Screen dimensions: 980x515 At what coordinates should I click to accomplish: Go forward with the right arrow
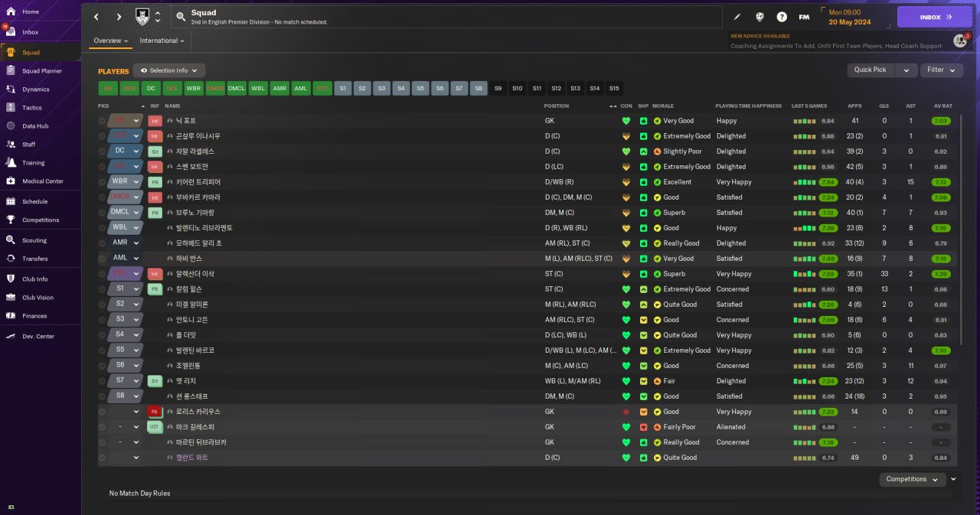click(119, 17)
